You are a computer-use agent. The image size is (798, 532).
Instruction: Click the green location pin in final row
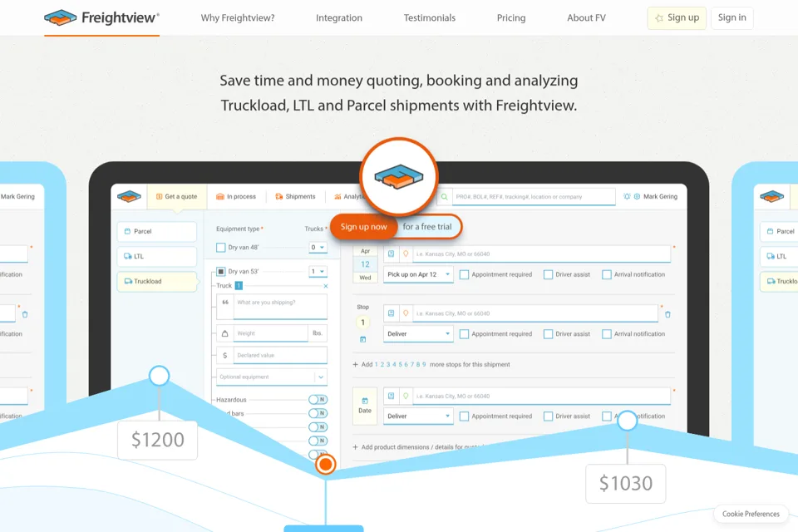(406, 396)
